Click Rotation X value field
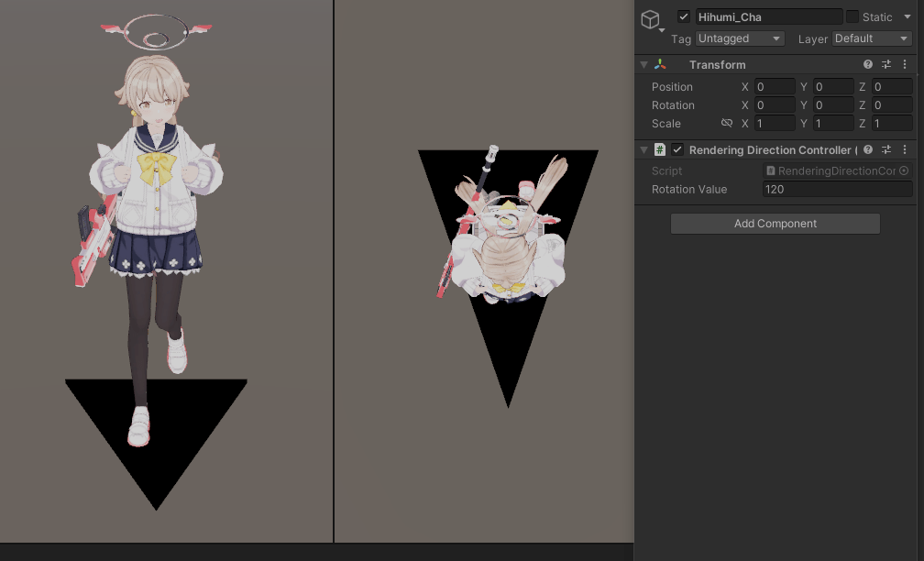Image resolution: width=924 pixels, height=561 pixels. tap(775, 104)
